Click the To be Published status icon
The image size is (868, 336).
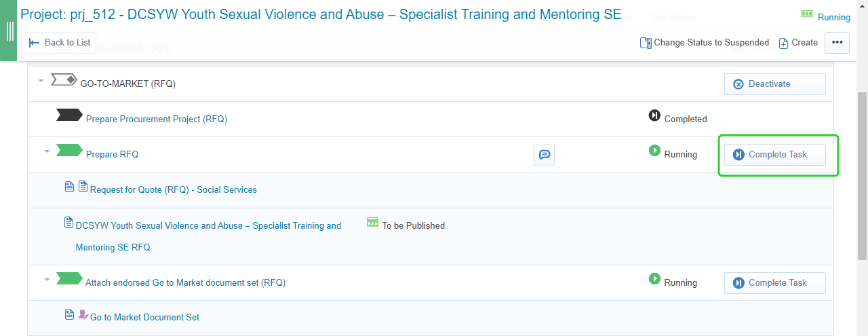372,222
